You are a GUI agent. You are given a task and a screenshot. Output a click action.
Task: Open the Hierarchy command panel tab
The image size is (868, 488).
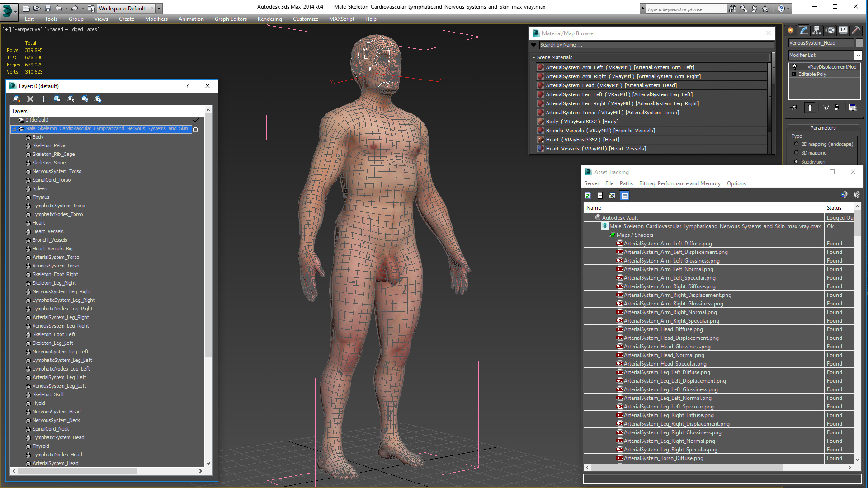(x=816, y=30)
